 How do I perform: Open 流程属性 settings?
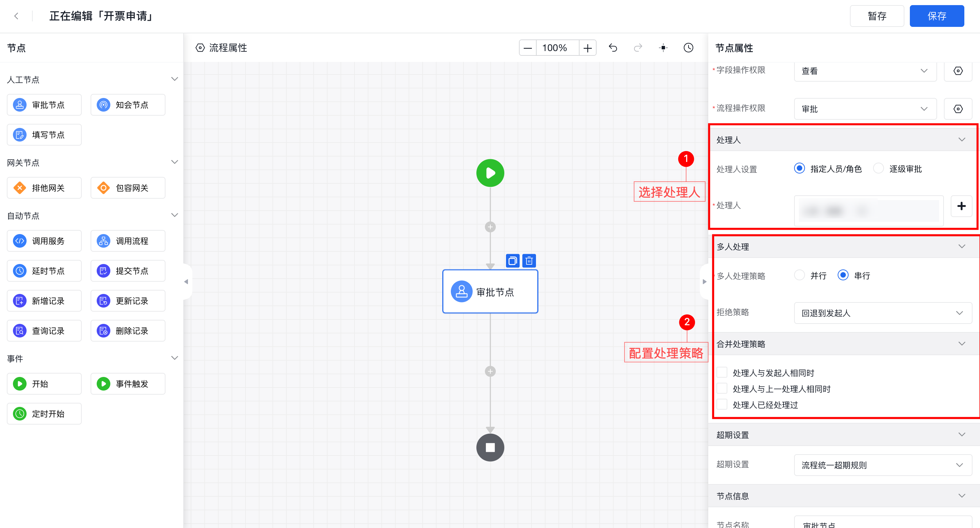221,48
